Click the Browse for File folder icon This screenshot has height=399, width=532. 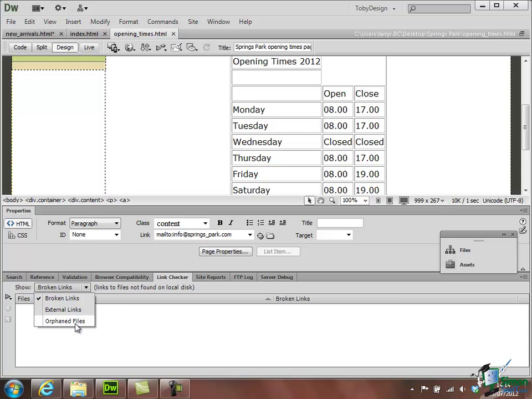click(x=270, y=236)
